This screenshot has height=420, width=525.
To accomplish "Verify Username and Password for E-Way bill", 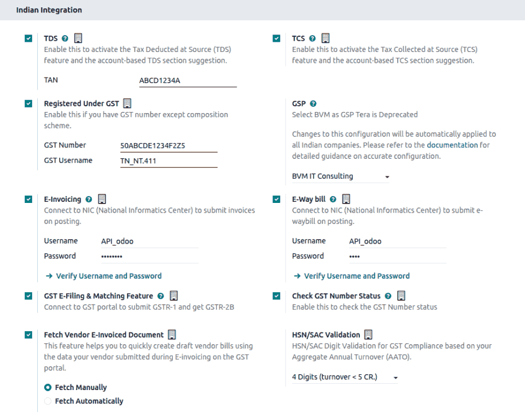I will [x=357, y=276].
